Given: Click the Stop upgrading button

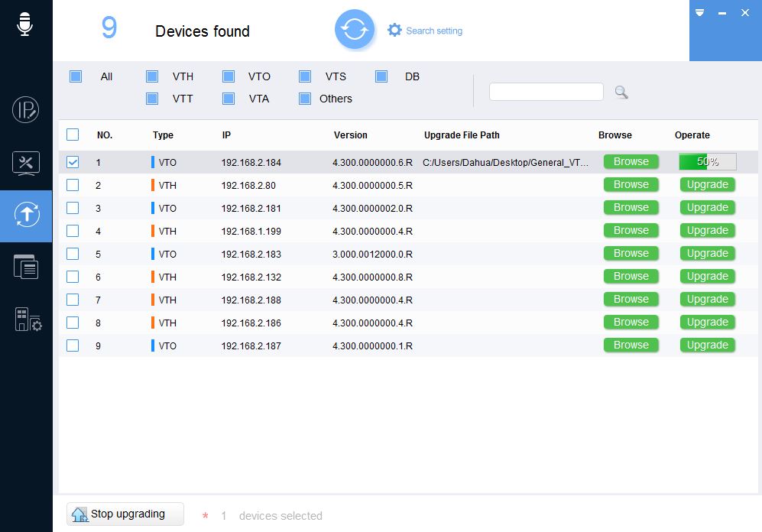Looking at the screenshot, I should pos(125,514).
